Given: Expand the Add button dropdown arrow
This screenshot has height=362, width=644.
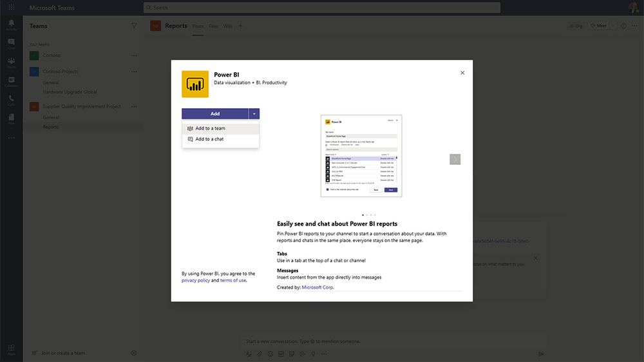Looking at the screenshot, I should point(254,114).
